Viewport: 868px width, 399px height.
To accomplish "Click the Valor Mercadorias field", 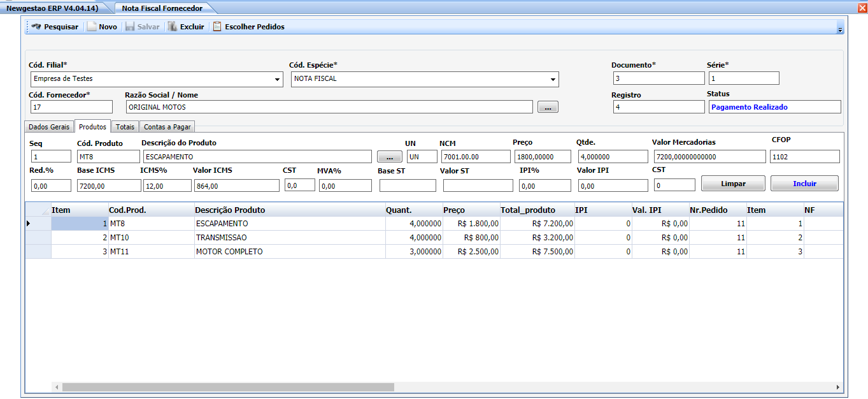I will tap(709, 156).
